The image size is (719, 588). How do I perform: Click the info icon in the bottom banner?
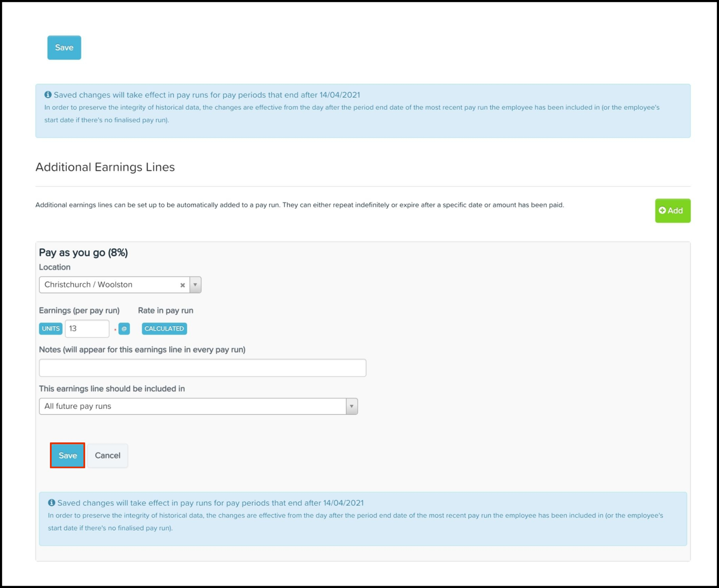coord(52,502)
